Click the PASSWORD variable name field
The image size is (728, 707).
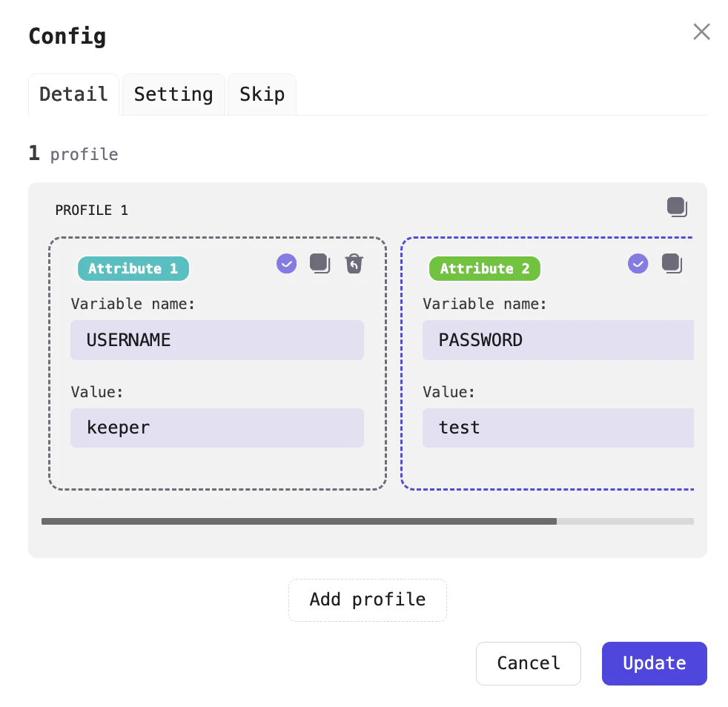point(557,340)
